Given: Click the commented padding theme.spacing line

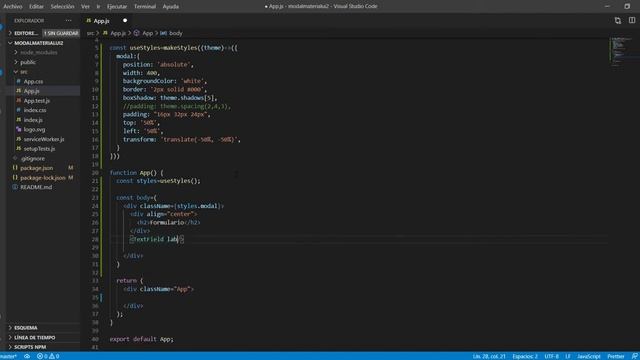Looking at the screenshot, I should point(177,106).
